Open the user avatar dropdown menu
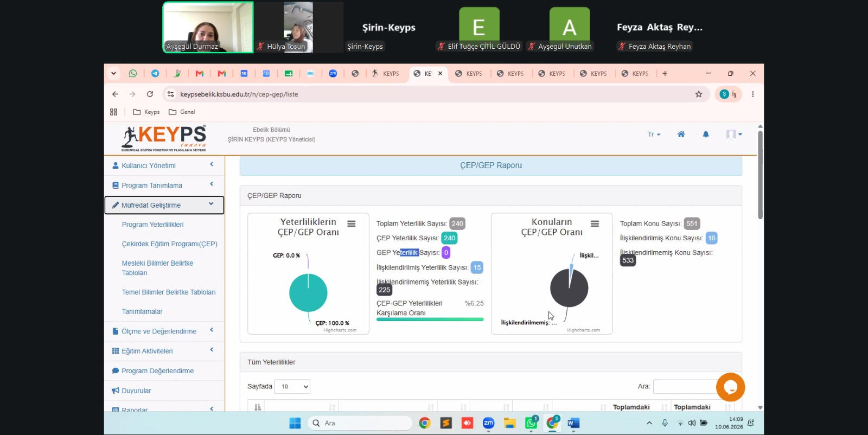This screenshot has width=868, height=435. [x=734, y=134]
